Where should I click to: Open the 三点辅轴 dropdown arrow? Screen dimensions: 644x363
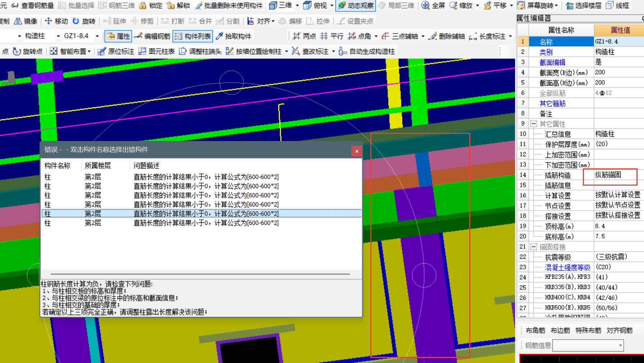click(x=423, y=36)
